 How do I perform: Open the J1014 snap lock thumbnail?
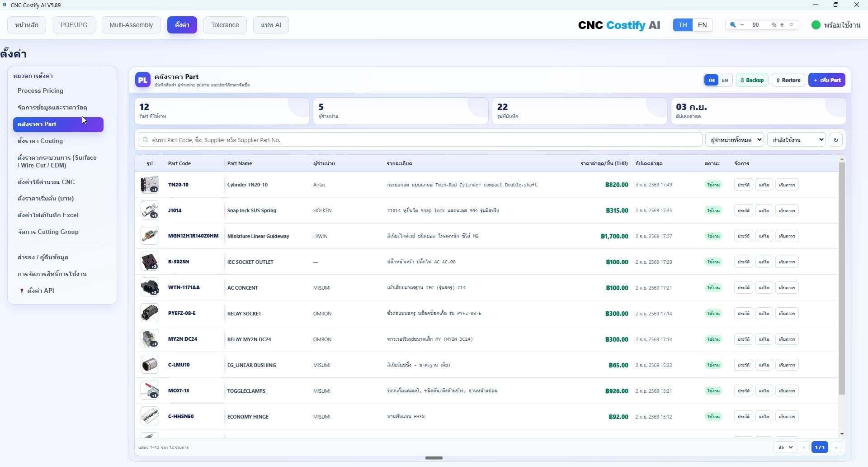(x=150, y=210)
